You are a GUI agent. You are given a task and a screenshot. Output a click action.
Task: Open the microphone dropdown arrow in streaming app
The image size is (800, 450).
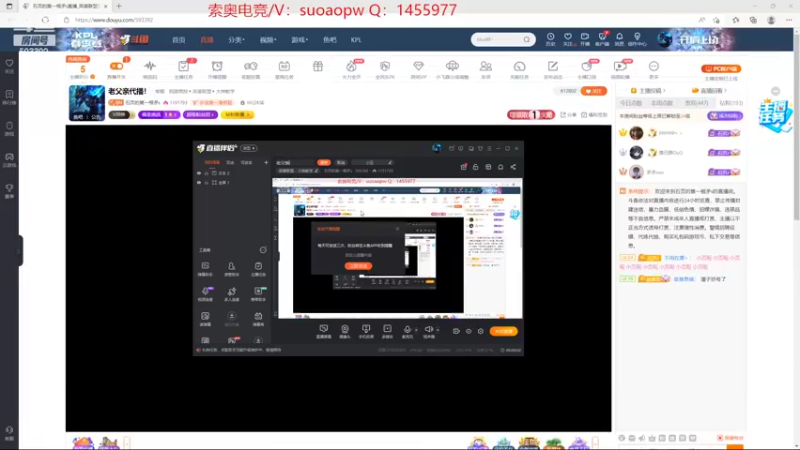point(416,330)
